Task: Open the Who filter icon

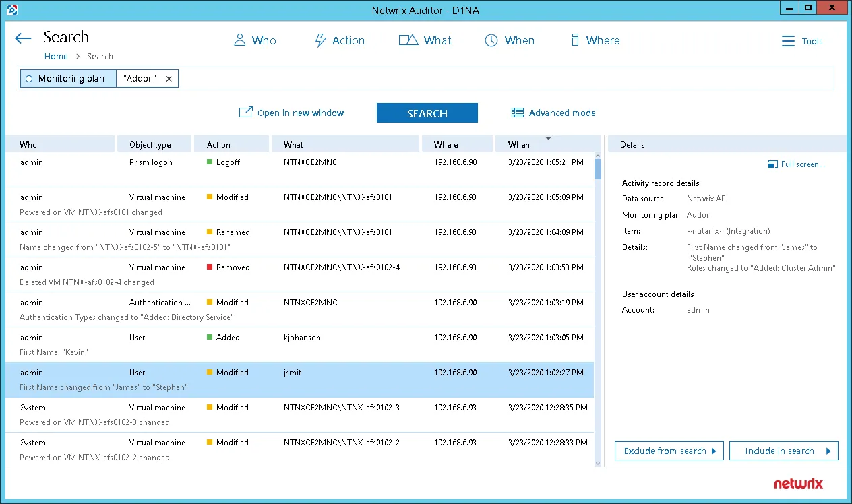Action: [x=239, y=40]
